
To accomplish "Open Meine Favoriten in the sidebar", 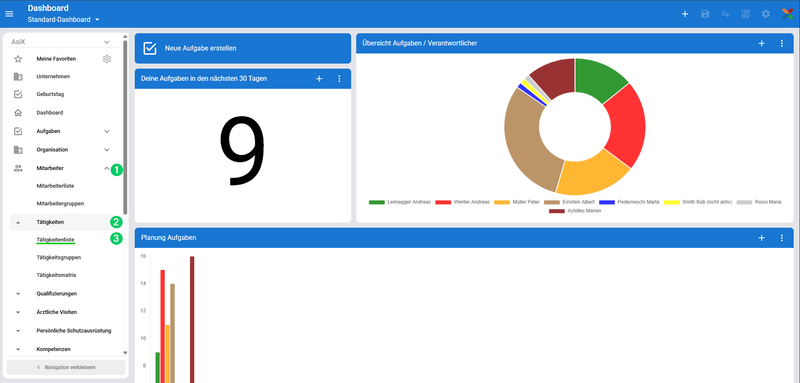I will [x=56, y=59].
